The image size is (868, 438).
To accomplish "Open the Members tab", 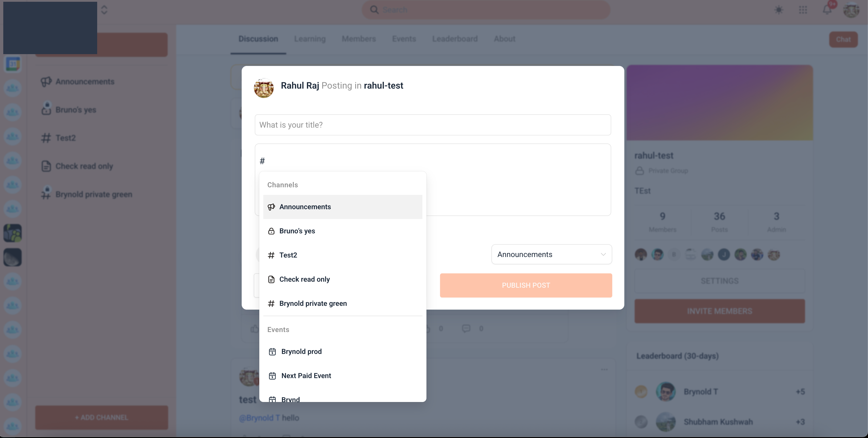I will (358, 39).
